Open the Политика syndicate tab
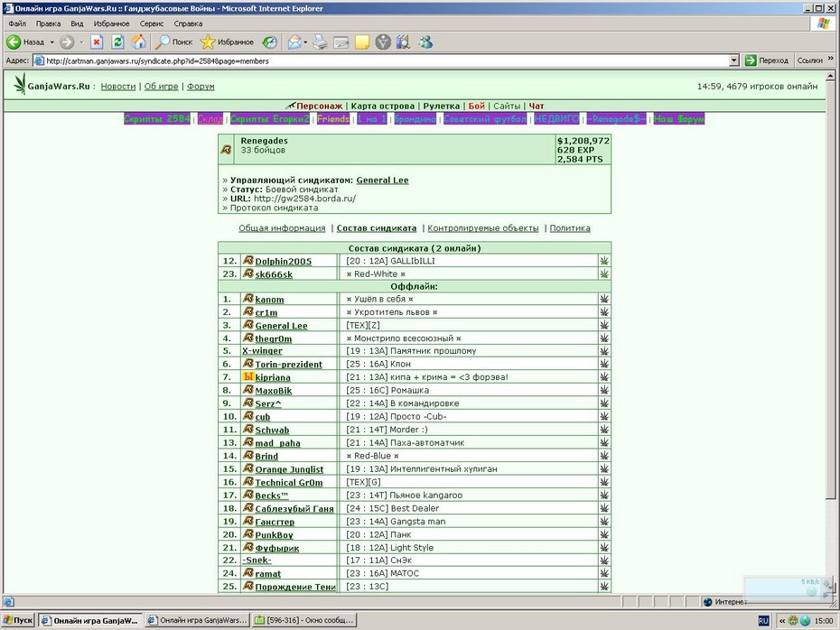This screenshot has height=630, width=840. click(x=570, y=228)
